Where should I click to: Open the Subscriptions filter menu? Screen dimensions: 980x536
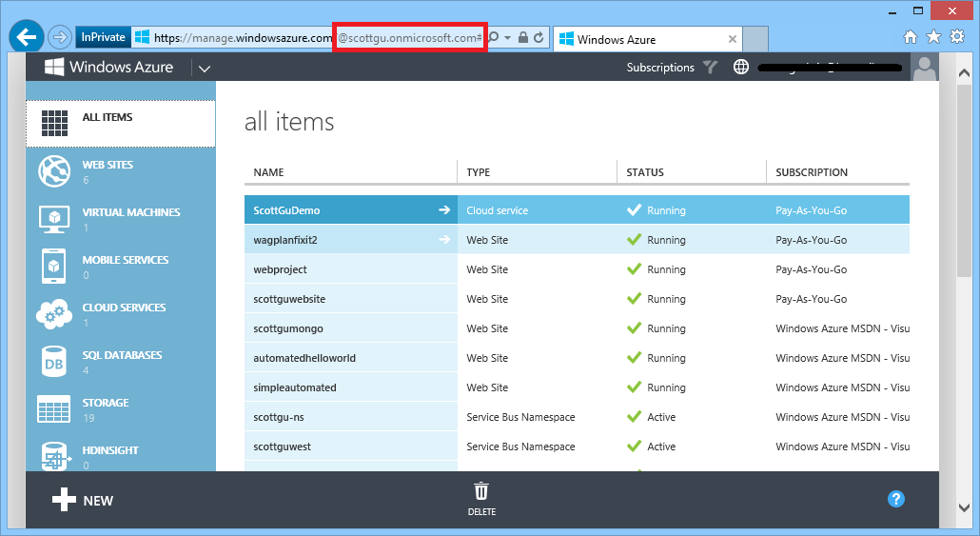coord(660,68)
